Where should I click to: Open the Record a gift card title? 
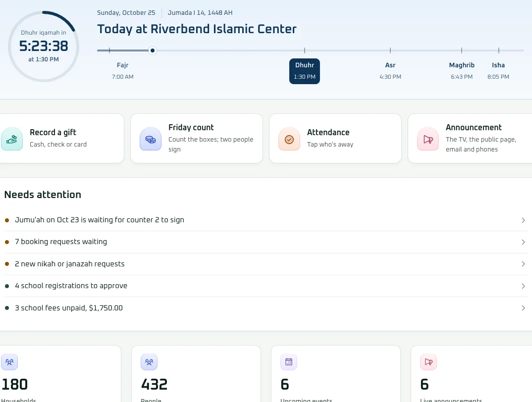[53, 132]
